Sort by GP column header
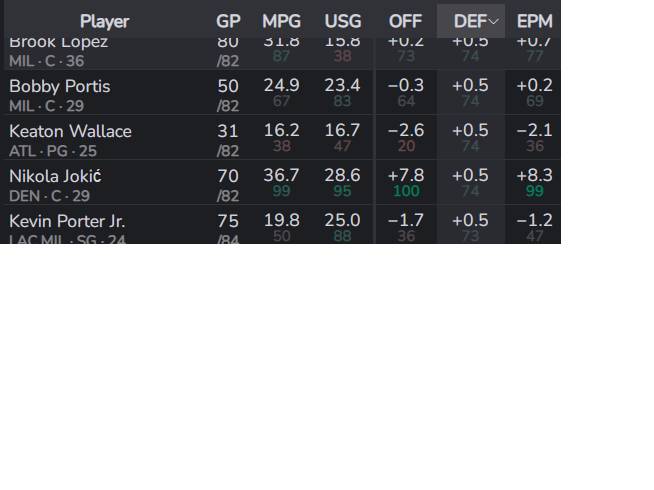The height and width of the screenshot is (490, 654). point(228,22)
